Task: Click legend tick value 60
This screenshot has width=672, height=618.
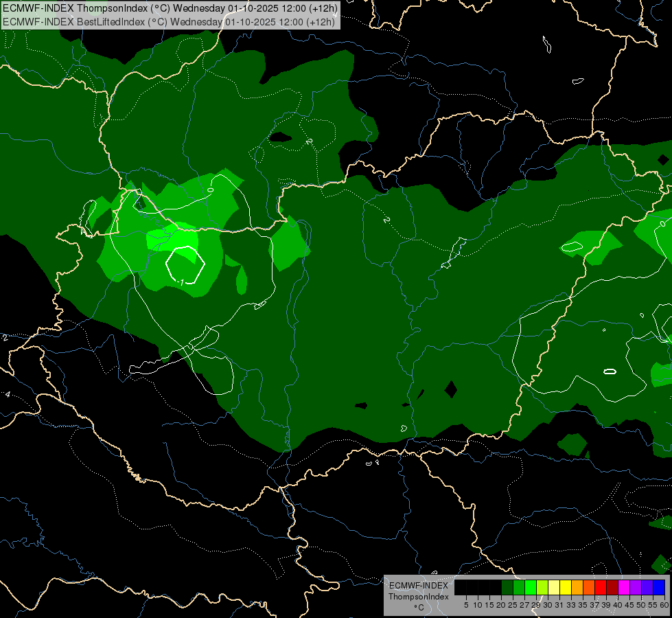Action: coord(664,605)
